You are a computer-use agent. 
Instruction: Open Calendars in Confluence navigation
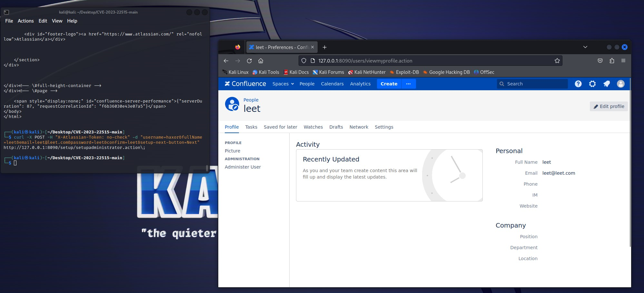332,84
